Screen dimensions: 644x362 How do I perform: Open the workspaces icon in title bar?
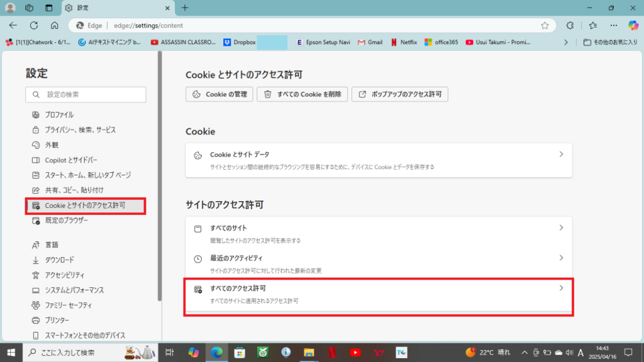click(x=29, y=8)
